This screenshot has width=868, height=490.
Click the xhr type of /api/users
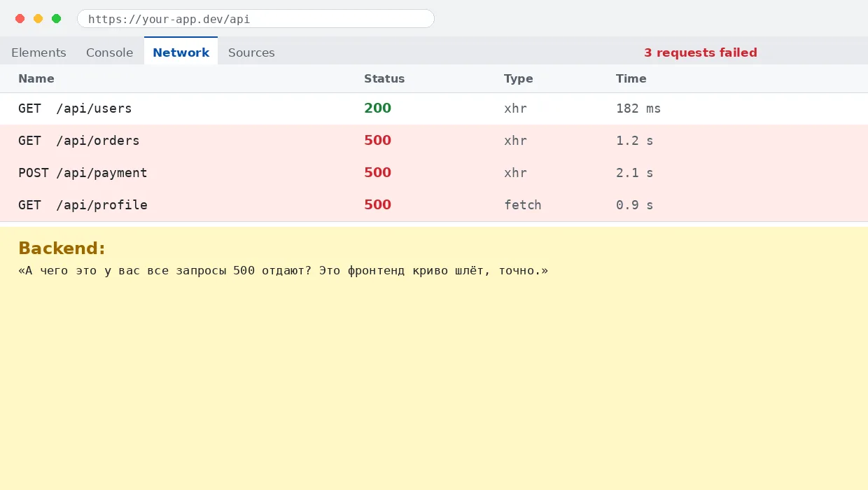[516, 108]
